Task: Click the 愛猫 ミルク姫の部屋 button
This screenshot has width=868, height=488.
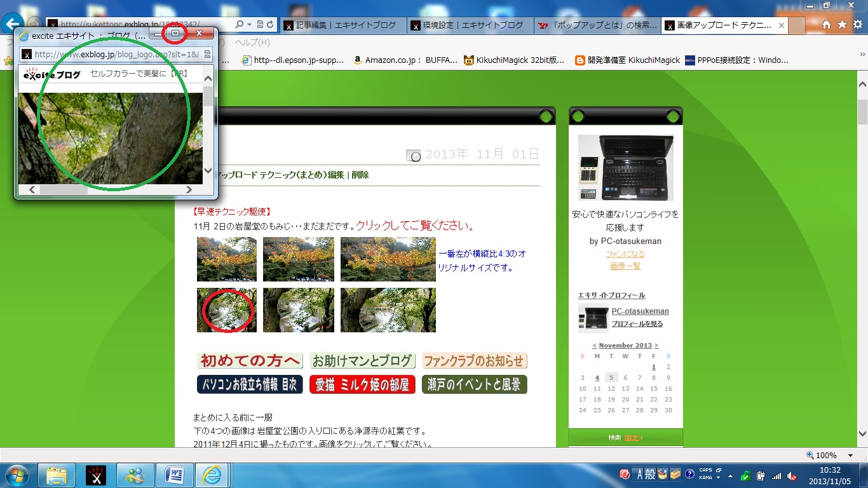Action: coord(363,384)
